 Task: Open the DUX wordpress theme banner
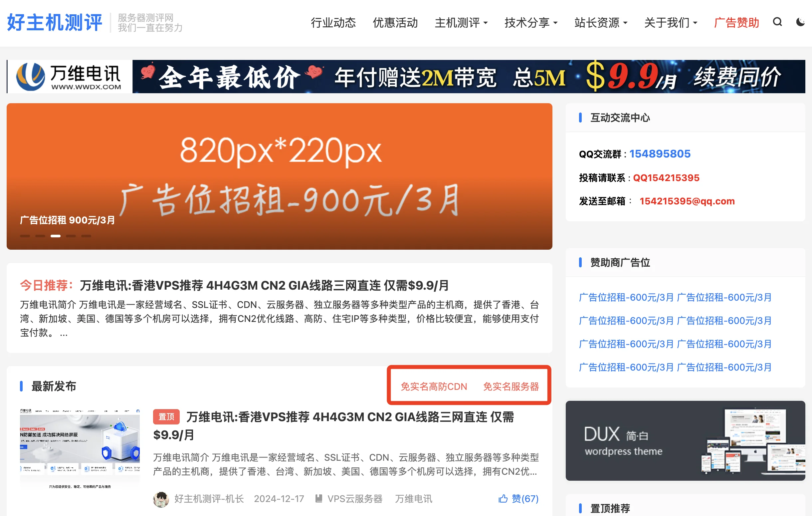[x=685, y=441]
